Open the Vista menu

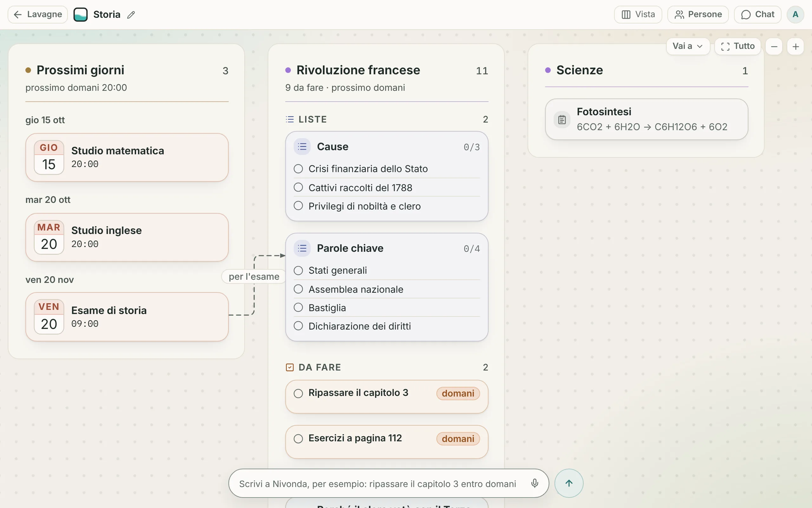[638, 15]
